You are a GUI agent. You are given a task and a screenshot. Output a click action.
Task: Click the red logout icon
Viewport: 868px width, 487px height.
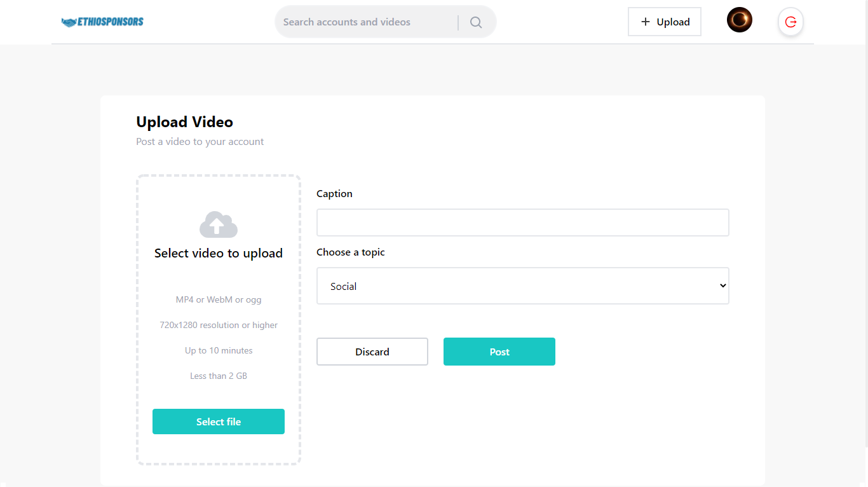point(790,22)
